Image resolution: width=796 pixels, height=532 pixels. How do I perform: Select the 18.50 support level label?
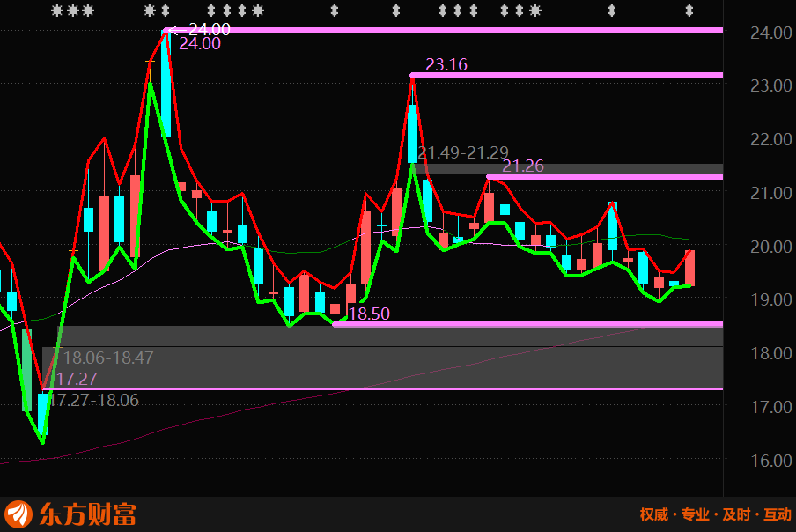369,314
